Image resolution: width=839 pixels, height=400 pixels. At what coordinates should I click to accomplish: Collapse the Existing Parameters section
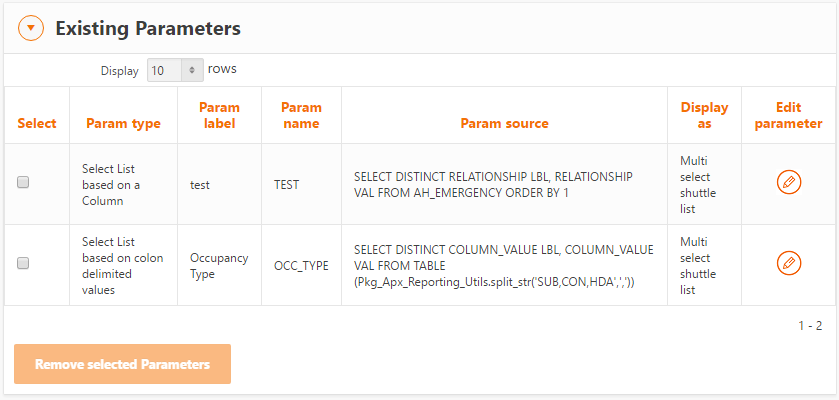tap(32, 29)
